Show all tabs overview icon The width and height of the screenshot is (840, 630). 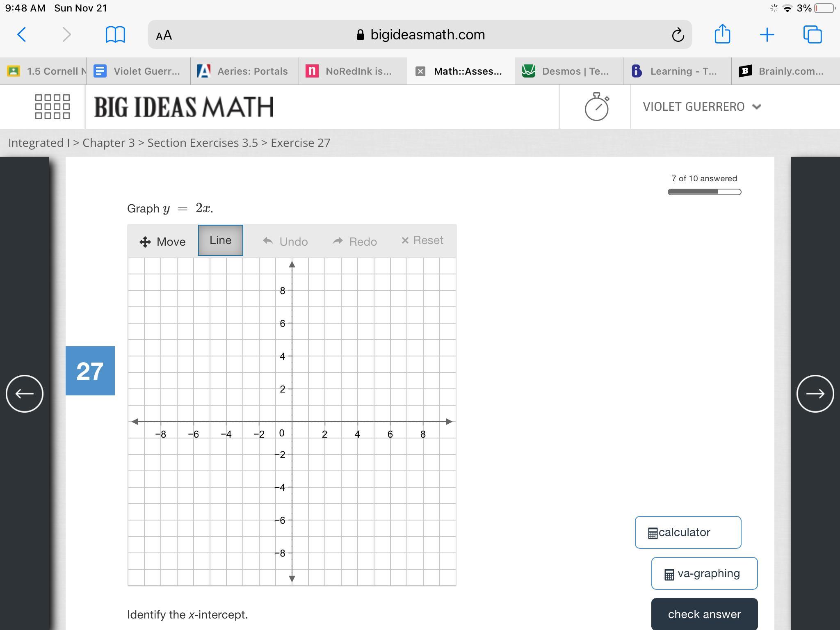(x=812, y=34)
